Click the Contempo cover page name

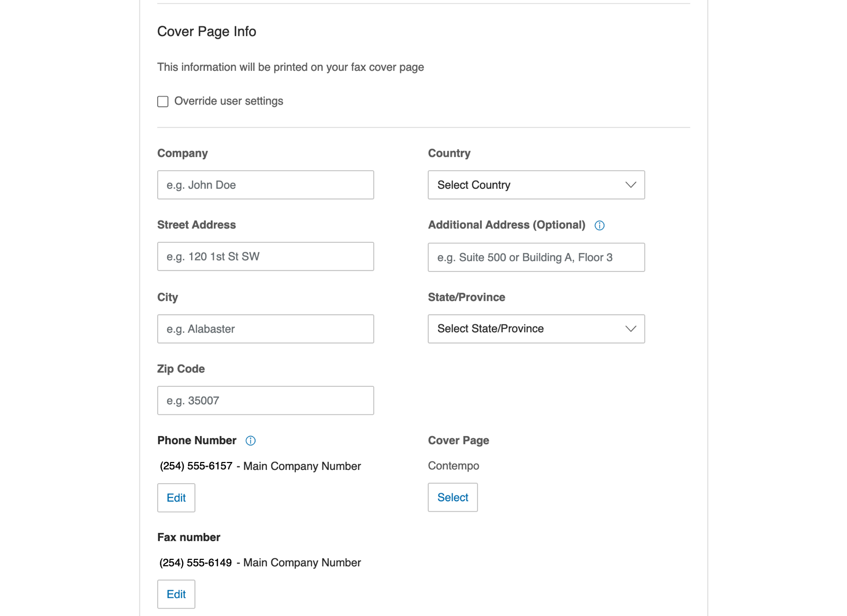pos(454,466)
